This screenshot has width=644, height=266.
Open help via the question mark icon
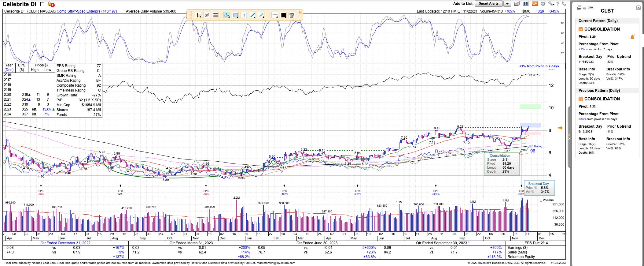[558, 4]
